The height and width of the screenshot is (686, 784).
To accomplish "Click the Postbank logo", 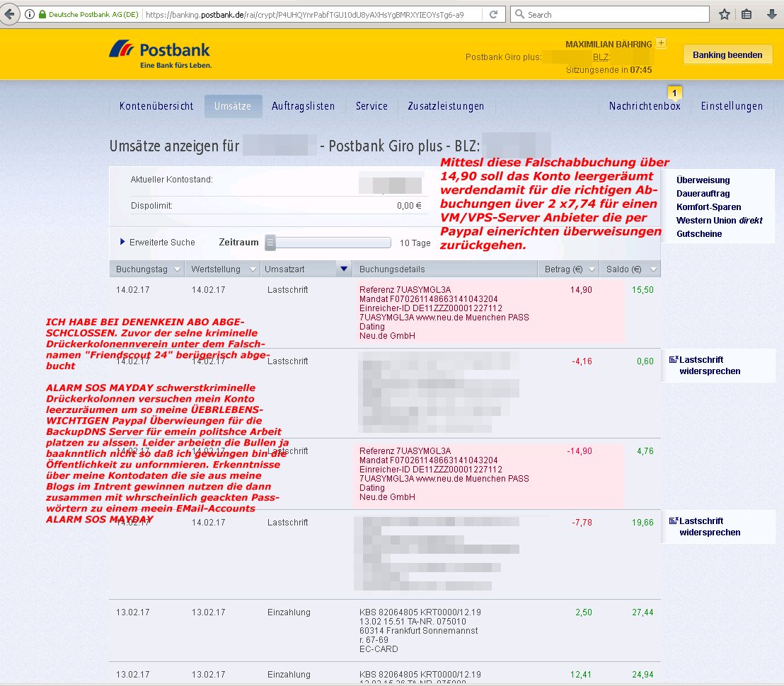I will tap(160, 54).
